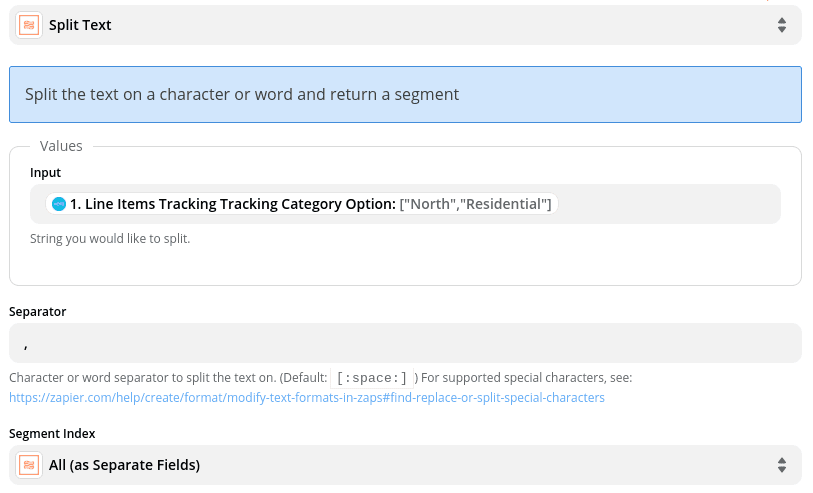
Task: Click the [:space:] default code snippet
Action: click(372, 378)
